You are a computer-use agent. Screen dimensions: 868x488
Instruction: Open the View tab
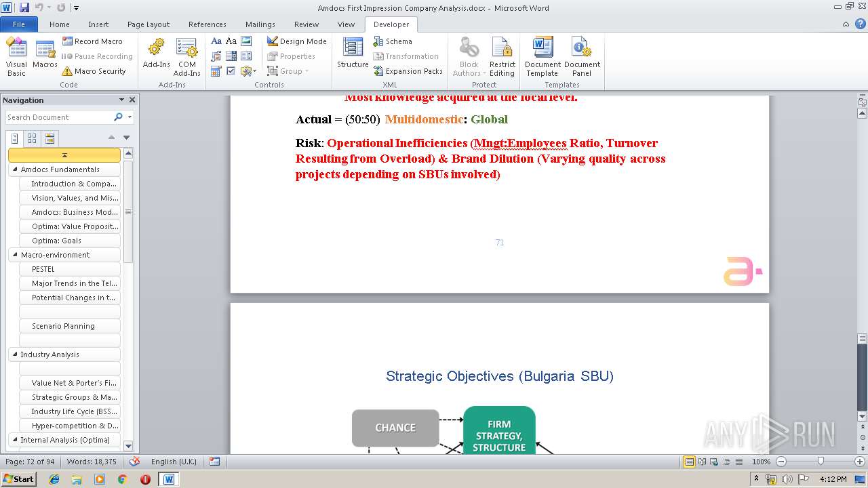[x=346, y=24]
